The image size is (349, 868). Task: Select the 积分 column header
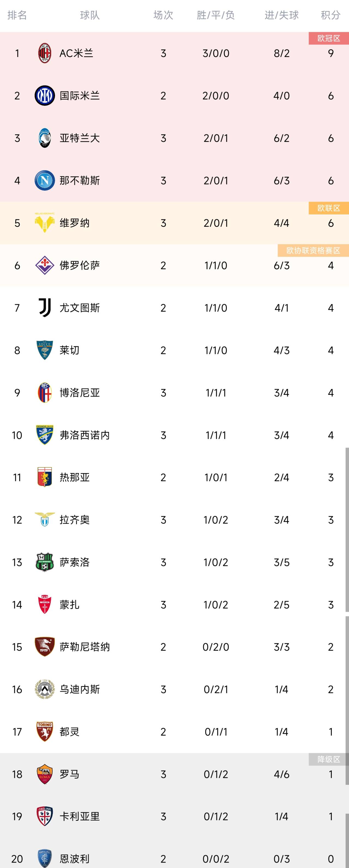coord(330,15)
